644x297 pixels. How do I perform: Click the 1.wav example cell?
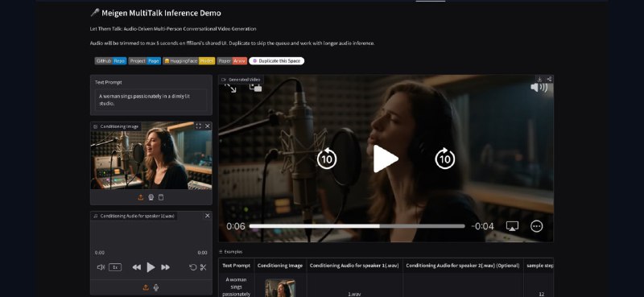pos(354,294)
